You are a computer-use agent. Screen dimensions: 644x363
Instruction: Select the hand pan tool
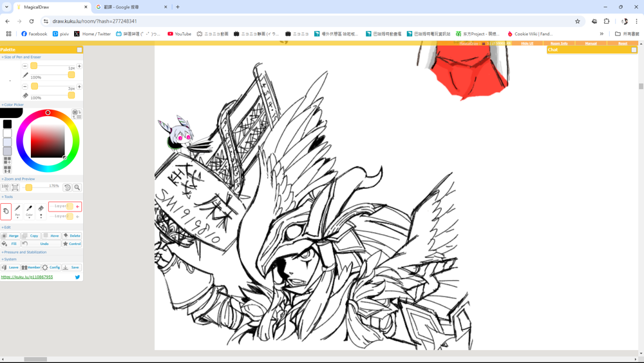(6, 211)
